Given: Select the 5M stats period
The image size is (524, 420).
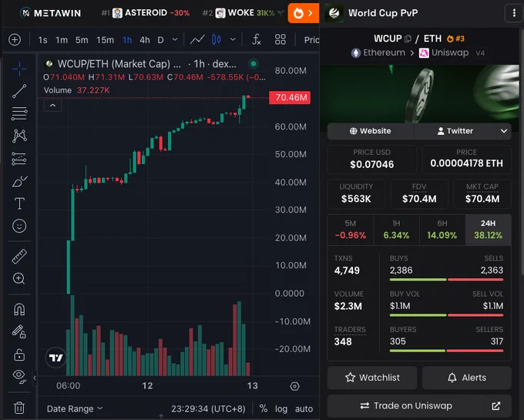Looking at the screenshot, I should tap(351, 230).
